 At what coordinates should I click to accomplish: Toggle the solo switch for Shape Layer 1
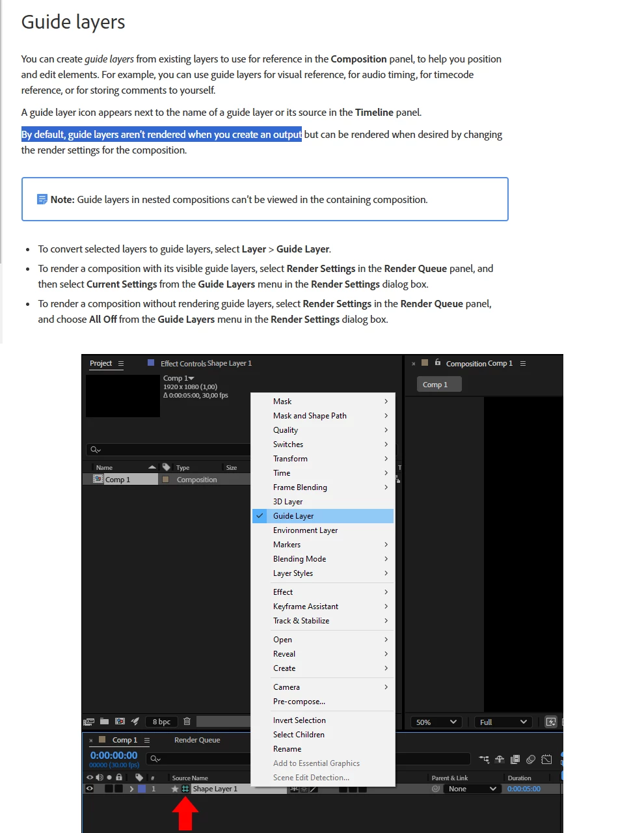[109, 789]
